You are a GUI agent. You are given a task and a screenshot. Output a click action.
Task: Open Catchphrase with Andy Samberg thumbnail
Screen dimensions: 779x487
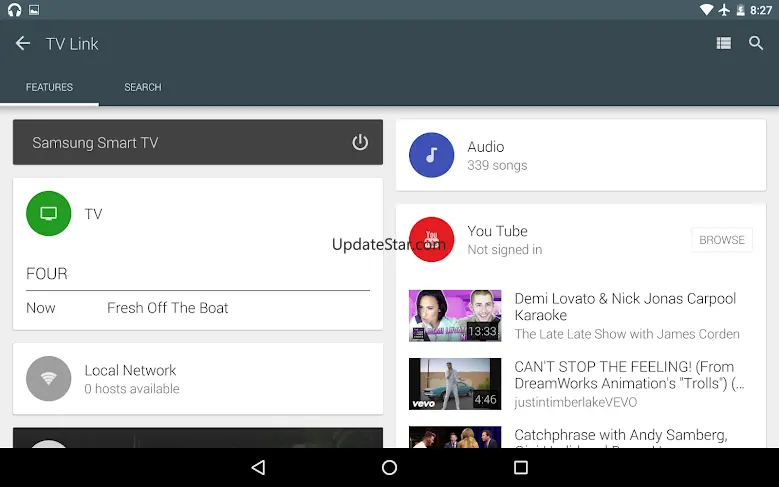pos(455,437)
